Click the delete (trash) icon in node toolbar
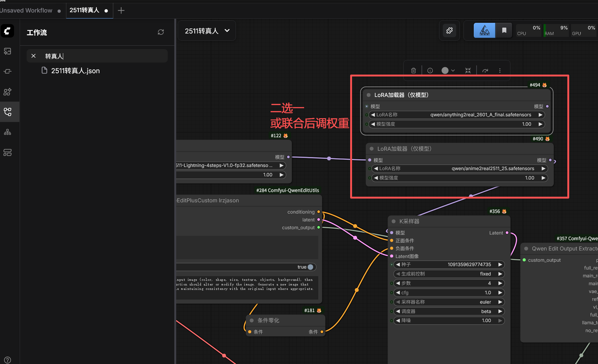 click(413, 71)
